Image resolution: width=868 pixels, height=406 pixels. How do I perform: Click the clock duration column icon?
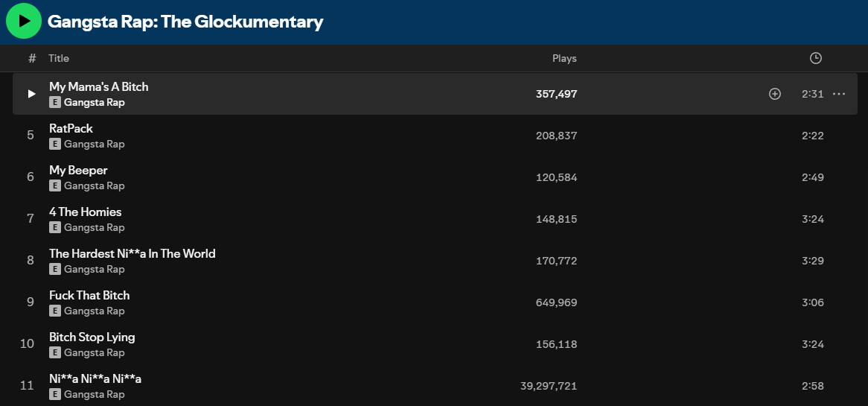click(815, 58)
